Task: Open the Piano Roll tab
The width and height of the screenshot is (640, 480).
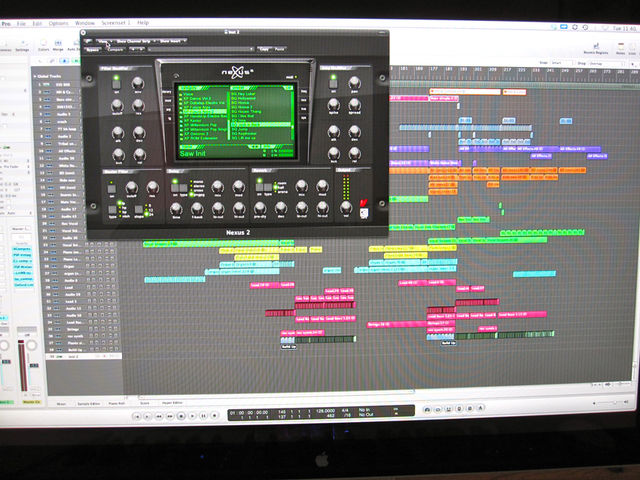Action: (117, 404)
